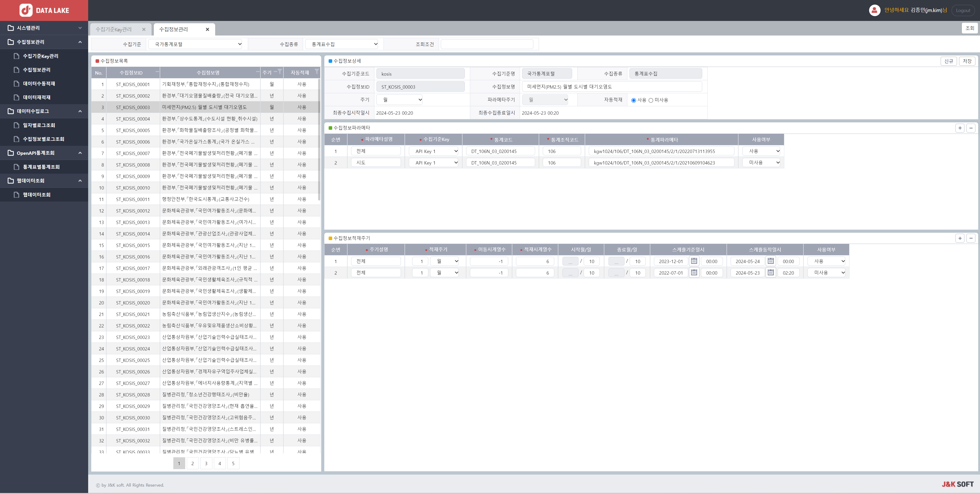Image resolution: width=980 pixels, height=494 pixels.
Task: Add a row in 수집정보파라메타 with plus
Action: [x=960, y=128]
